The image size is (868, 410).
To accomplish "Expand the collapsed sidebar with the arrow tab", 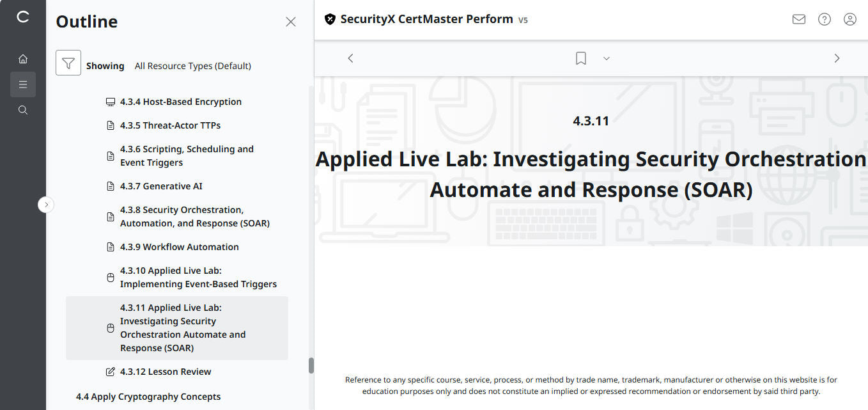I will 45,204.
